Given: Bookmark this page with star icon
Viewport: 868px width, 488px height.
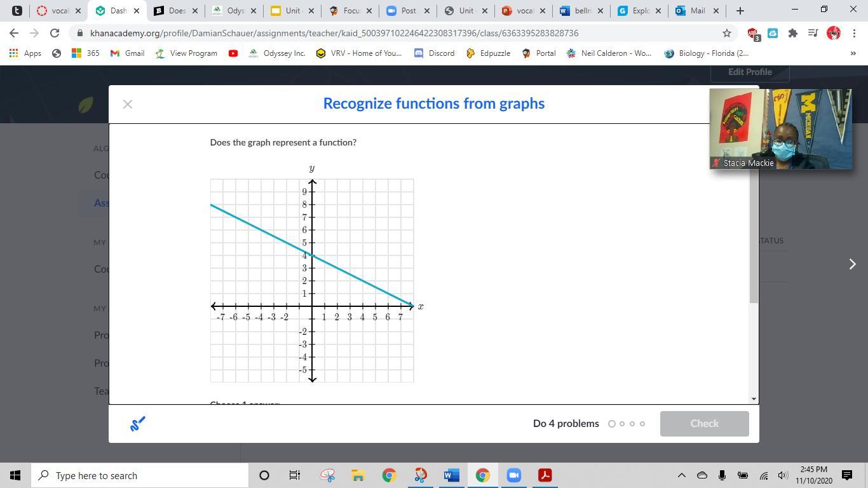Looking at the screenshot, I should (x=726, y=33).
